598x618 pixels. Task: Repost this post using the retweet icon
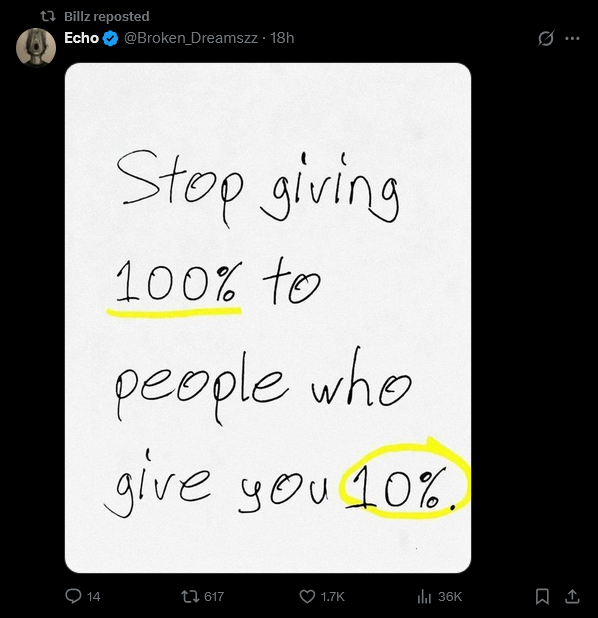(x=190, y=596)
